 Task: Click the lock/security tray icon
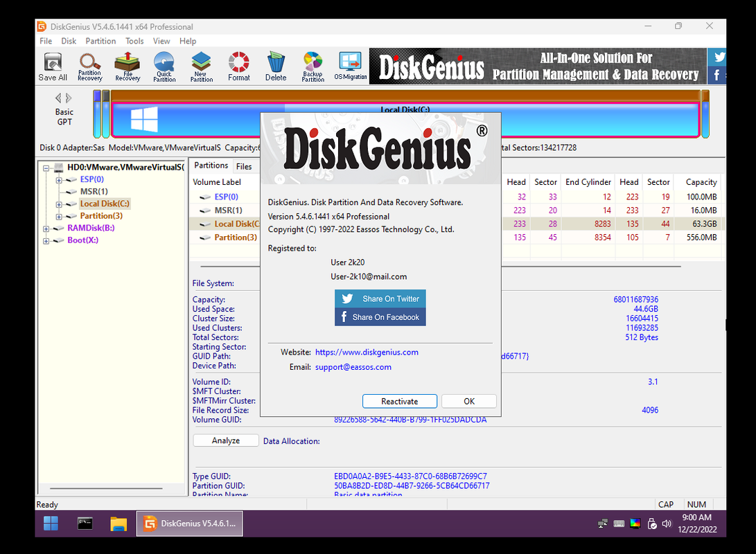pyautogui.click(x=652, y=524)
